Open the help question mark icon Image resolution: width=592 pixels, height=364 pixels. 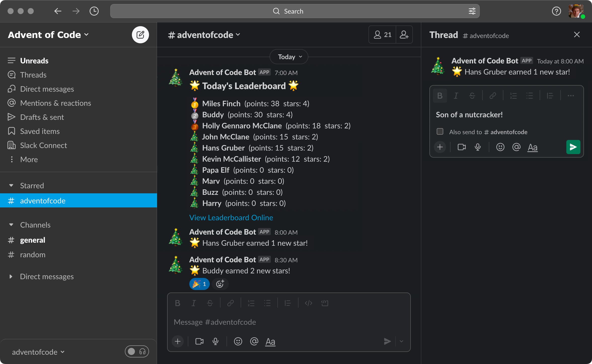point(556,11)
